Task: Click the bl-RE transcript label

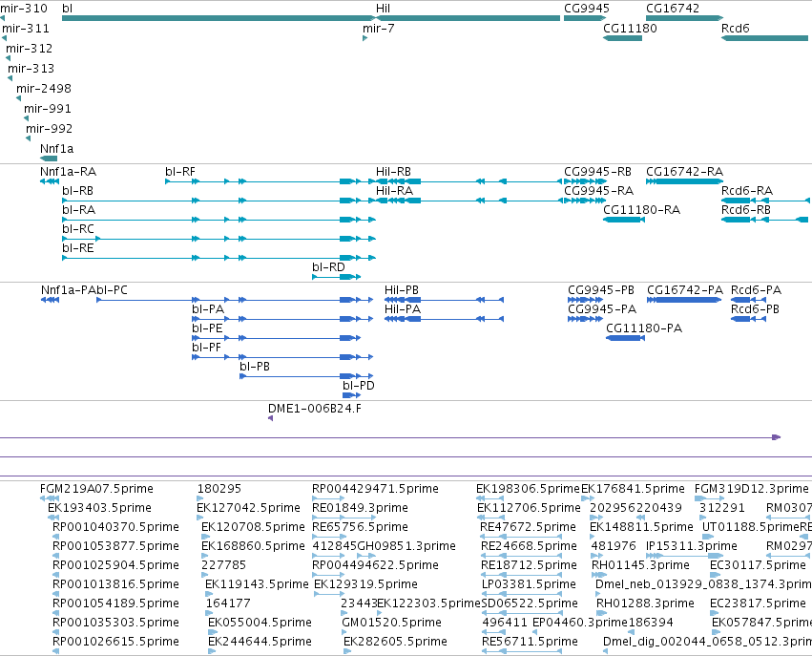Action: point(78,248)
